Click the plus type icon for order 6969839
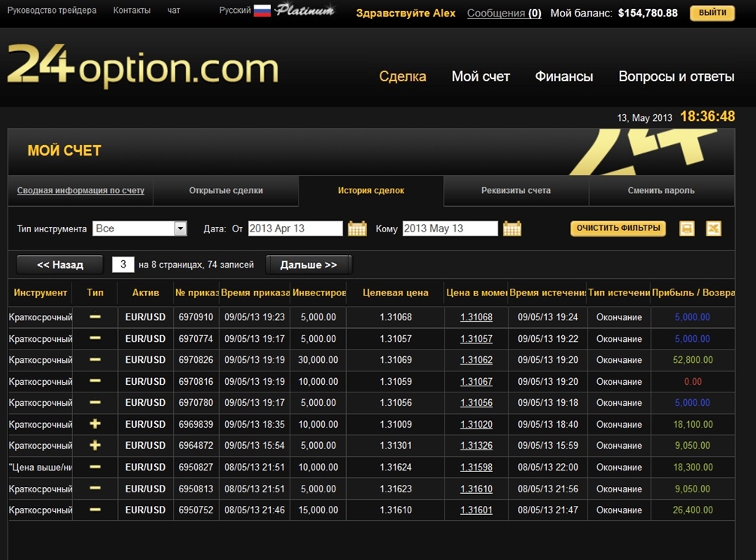This screenshot has width=756, height=560. coord(95,424)
